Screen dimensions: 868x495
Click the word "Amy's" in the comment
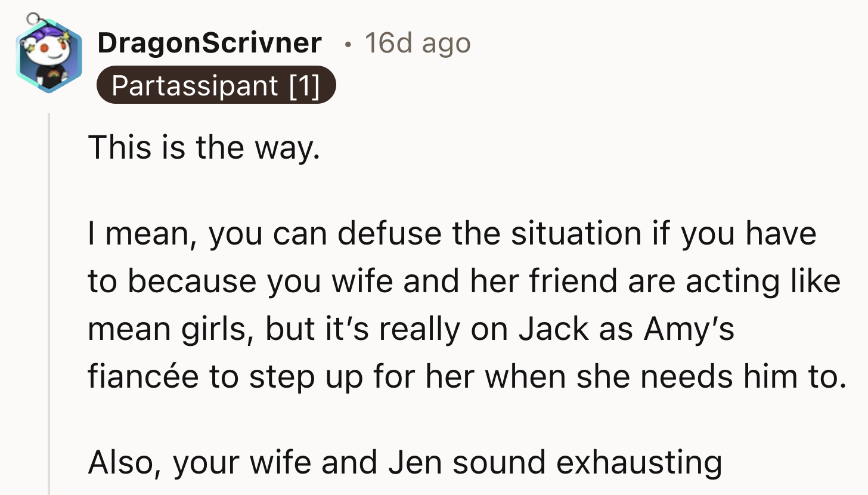pos(689,329)
